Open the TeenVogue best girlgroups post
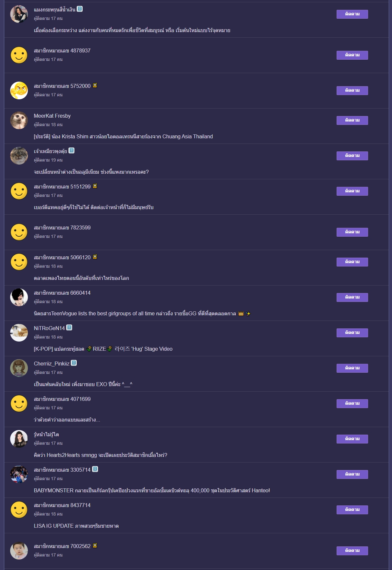The width and height of the screenshot is (392, 570). (x=142, y=313)
